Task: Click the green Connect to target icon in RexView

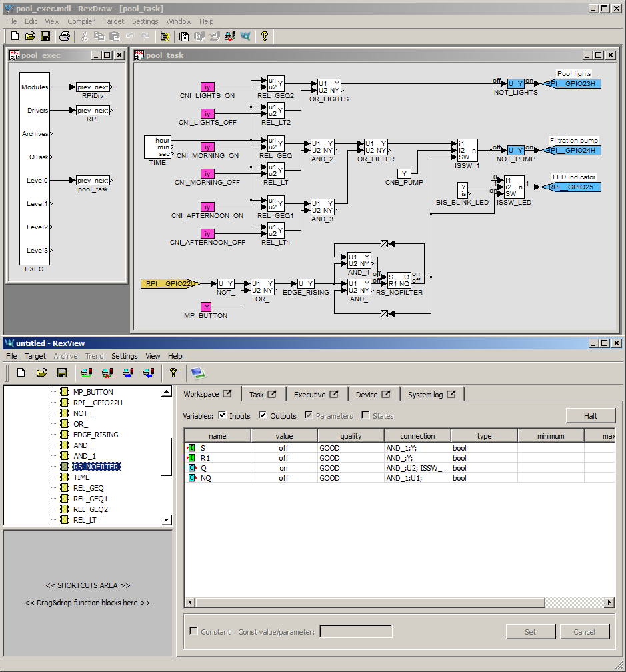Action: coord(87,373)
